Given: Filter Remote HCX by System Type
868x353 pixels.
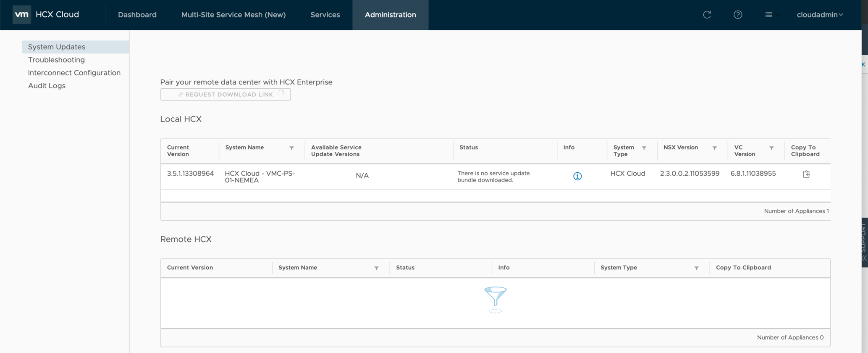Looking at the screenshot, I should pos(696,268).
